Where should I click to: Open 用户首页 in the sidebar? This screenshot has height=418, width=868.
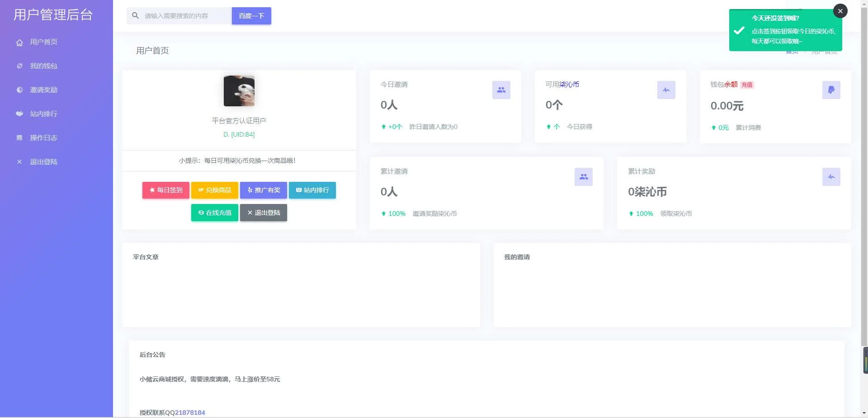[43, 42]
